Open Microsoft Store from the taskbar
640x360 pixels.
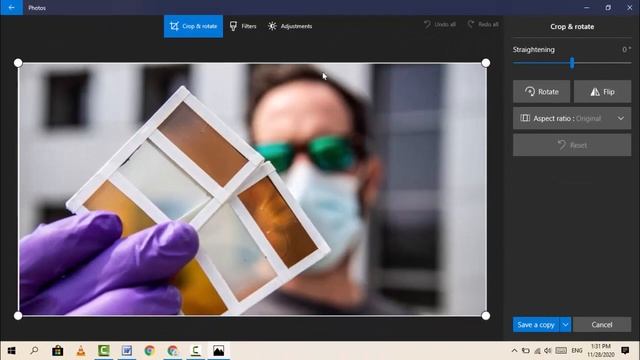coord(58,351)
